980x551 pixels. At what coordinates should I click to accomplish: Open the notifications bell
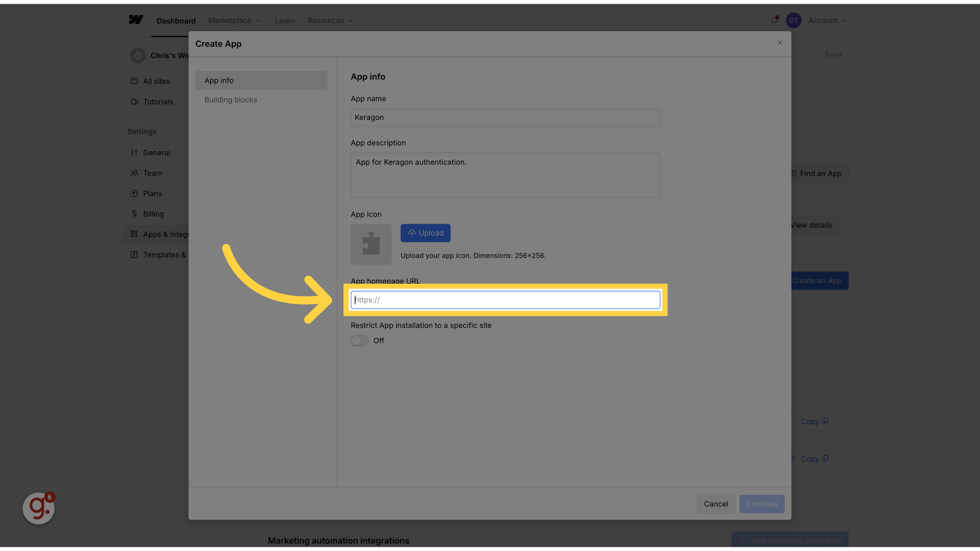(x=774, y=20)
